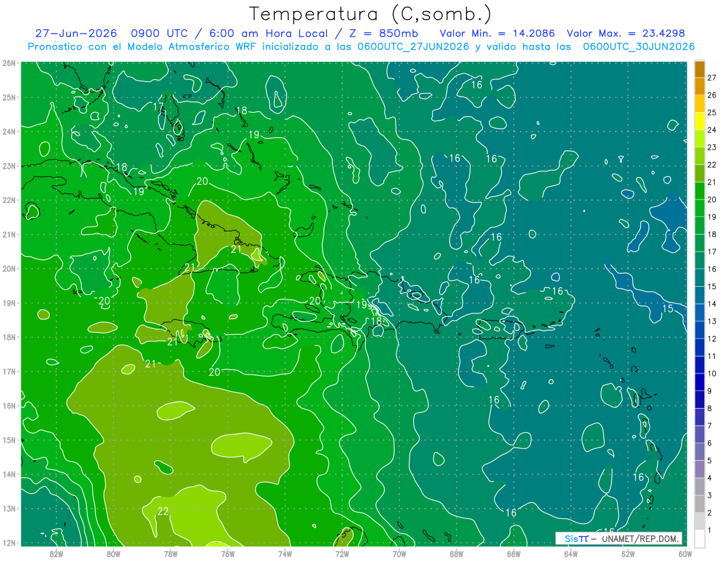The width and height of the screenshot is (728, 562).
Task: Click the dark orange swatch above legend label 27
Action: click(x=699, y=69)
